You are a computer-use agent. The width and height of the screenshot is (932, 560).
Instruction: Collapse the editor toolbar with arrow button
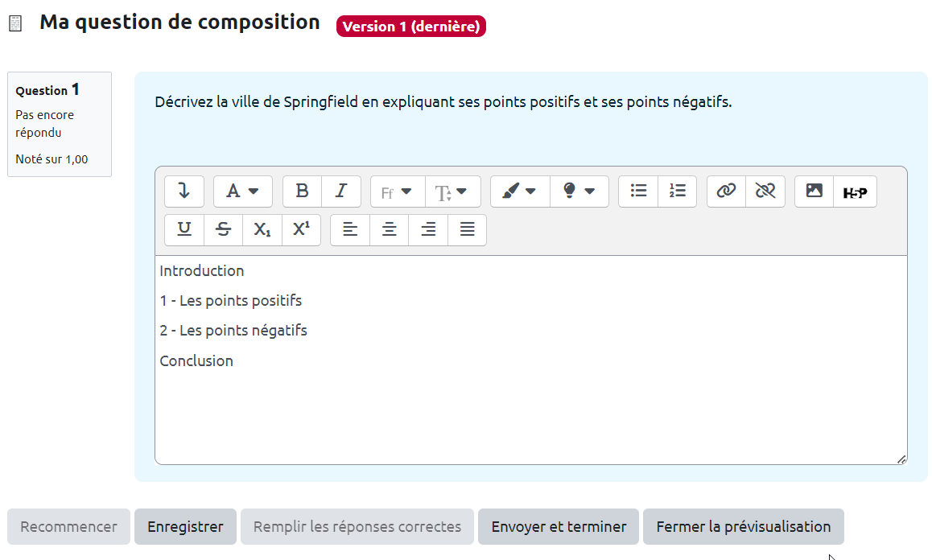coord(184,191)
